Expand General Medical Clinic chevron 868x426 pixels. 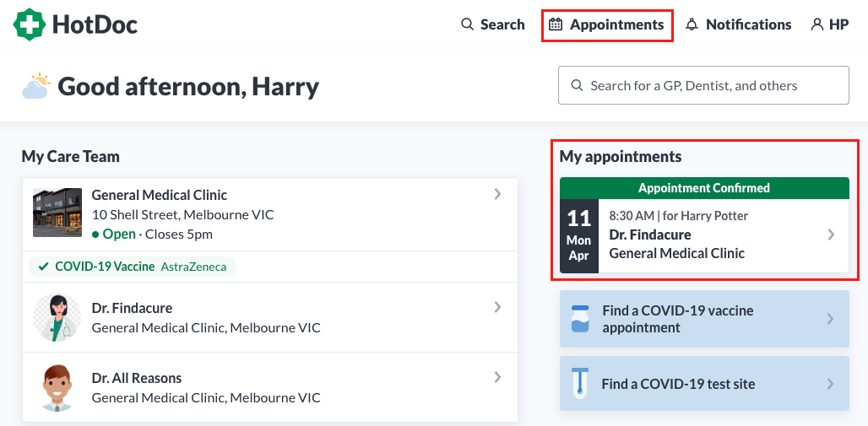click(x=497, y=194)
